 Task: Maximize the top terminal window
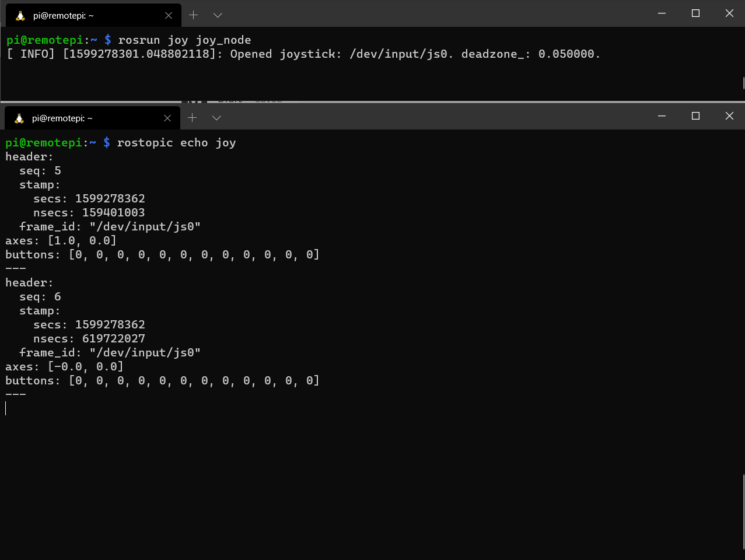coord(695,13)
